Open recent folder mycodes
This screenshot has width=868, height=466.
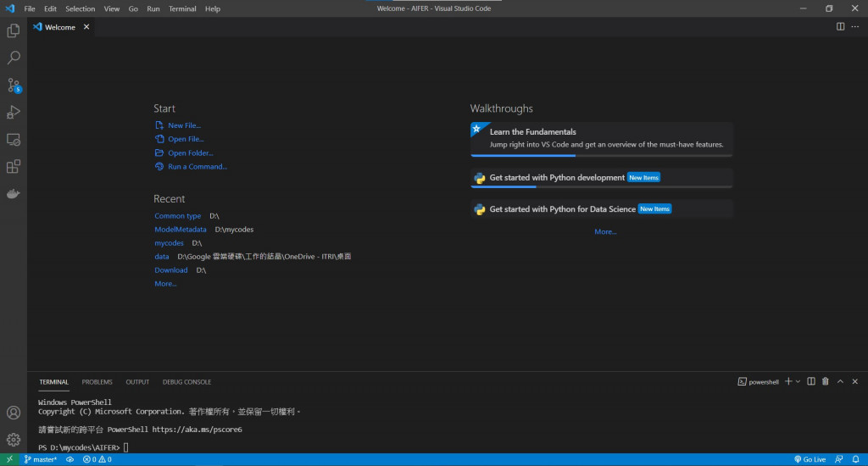169,243
